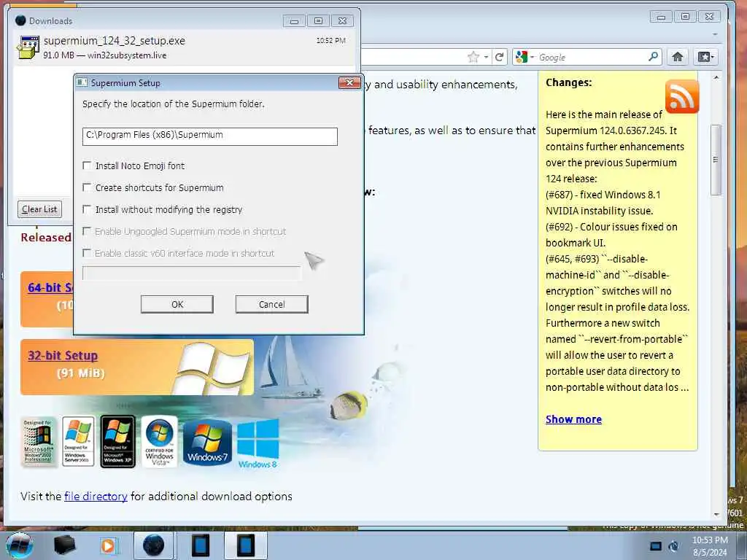Click the scrollbar up arrow
Screen dimensions: 747x560
[716, 77]
